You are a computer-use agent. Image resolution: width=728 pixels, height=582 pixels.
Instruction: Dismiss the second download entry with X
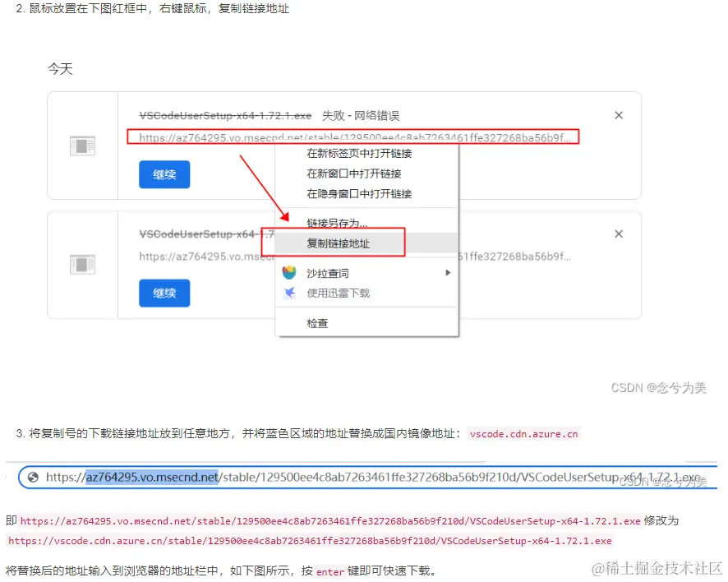[x=619, y=233]
